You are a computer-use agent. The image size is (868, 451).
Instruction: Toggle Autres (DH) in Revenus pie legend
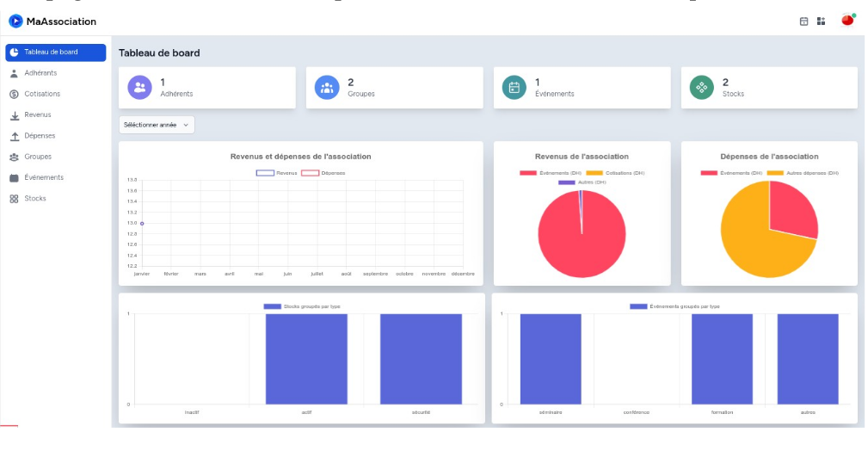pyautogui.click(x=582, y=182)
